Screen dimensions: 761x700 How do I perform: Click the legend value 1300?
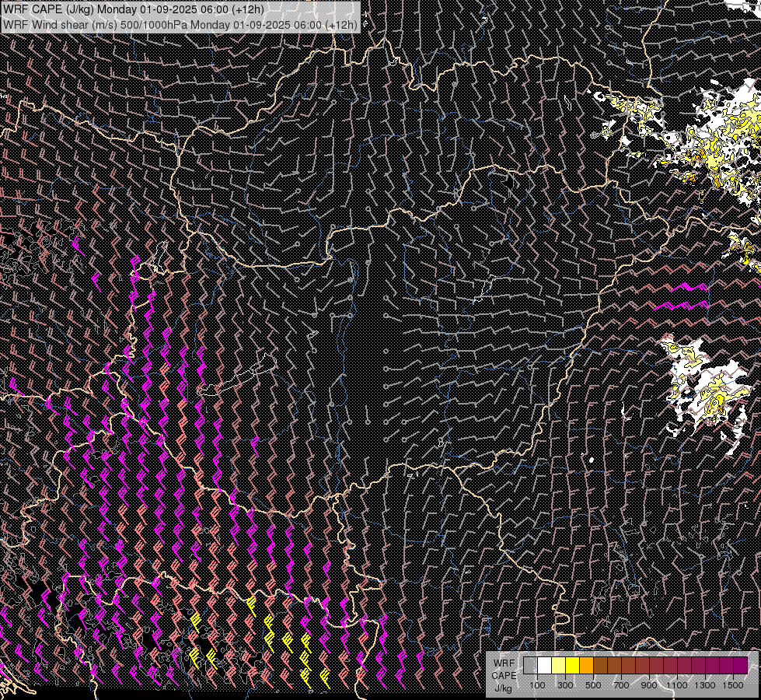705,685
